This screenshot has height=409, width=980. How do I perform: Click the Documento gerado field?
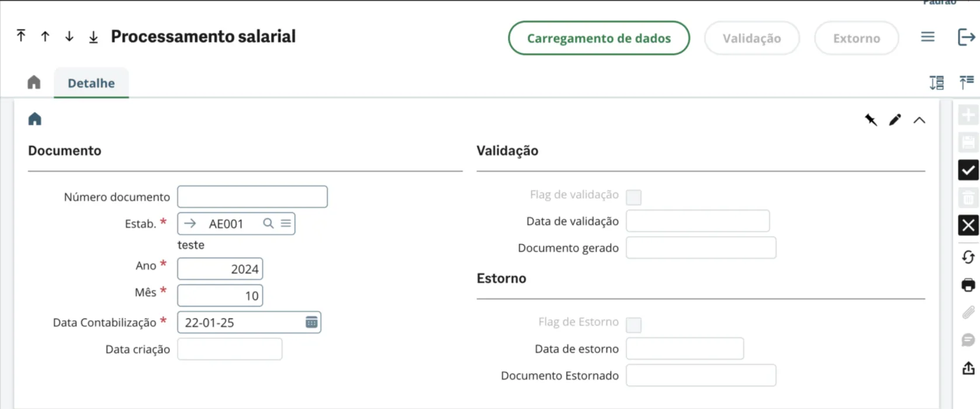[x=701, y=248]
